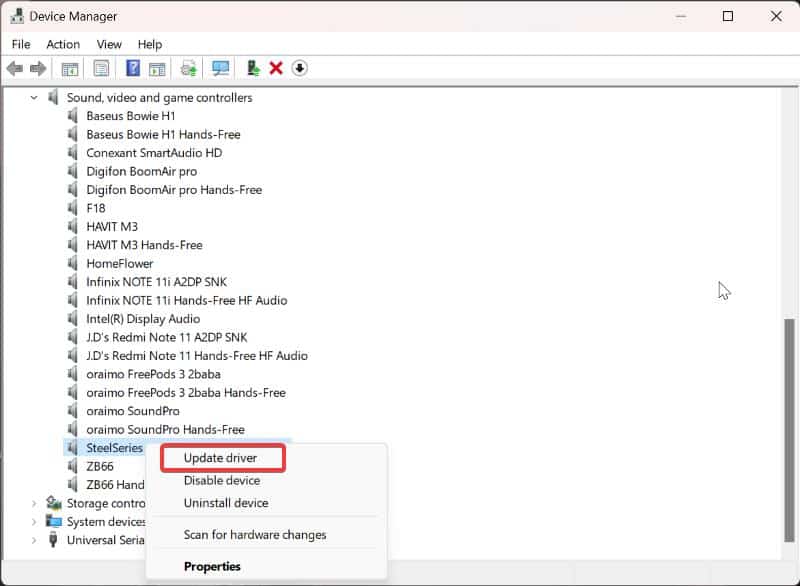
Task: Click speaker icon beside Baseus Bowie H1
Action: point(72,116)
